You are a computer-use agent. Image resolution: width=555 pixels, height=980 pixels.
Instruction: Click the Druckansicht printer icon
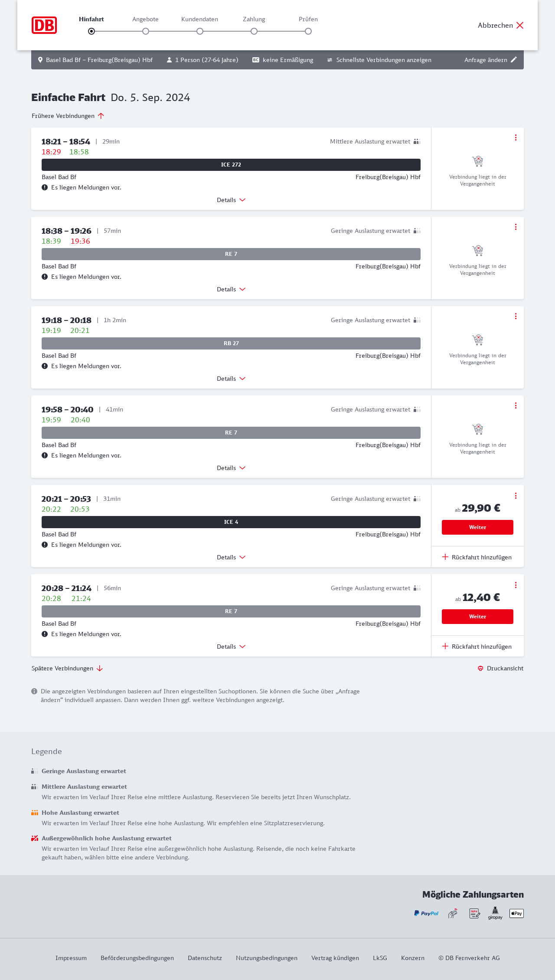click(x=480, y=668)
